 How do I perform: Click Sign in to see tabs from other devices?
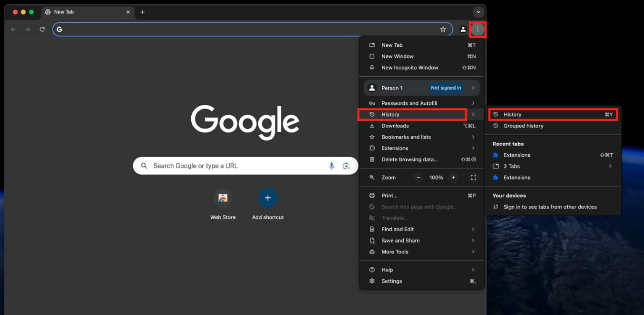549,207
